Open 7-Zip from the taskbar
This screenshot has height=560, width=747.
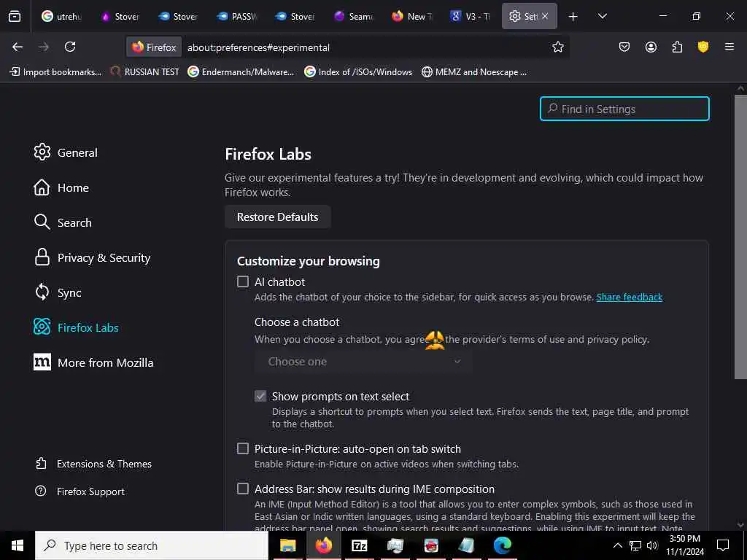point(359,545)
